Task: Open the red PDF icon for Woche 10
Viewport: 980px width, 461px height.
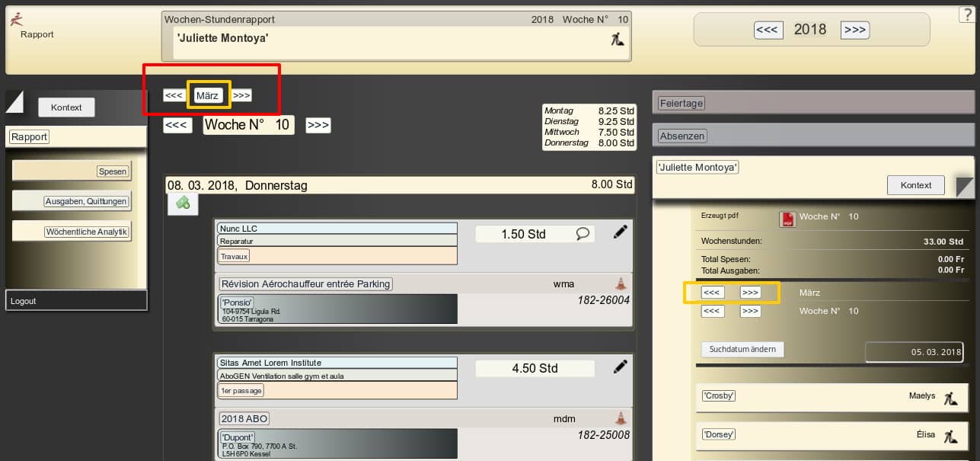Action: pos(787,218)
